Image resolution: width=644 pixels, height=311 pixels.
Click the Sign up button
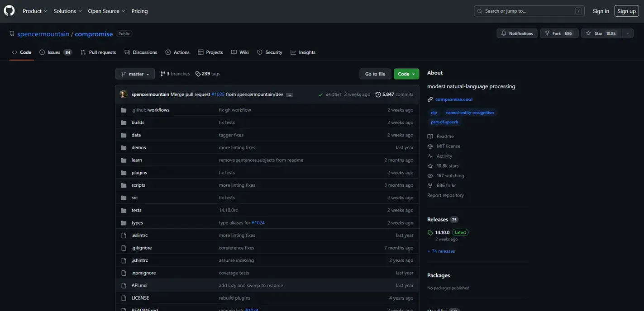point(627,11)
